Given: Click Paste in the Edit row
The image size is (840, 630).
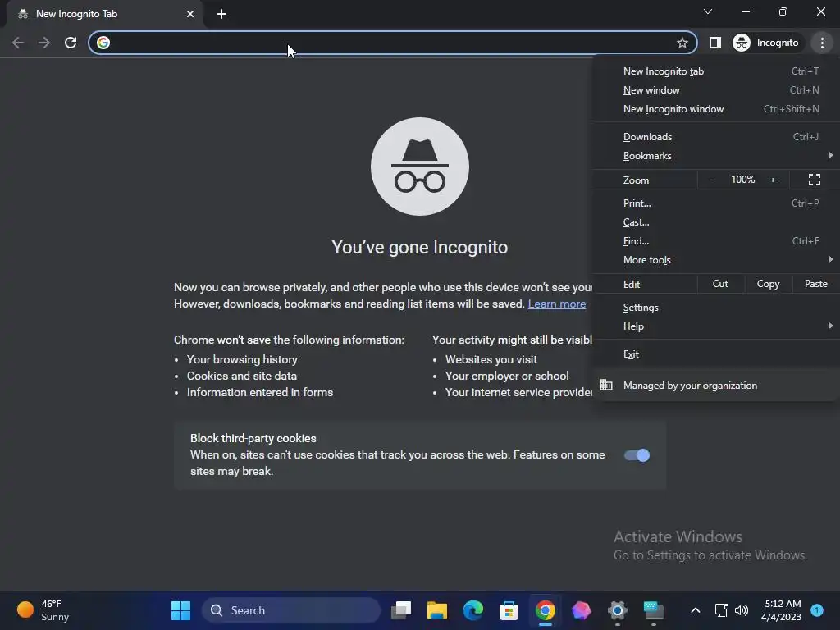Looking at the screenshot, I should point(816,284).
